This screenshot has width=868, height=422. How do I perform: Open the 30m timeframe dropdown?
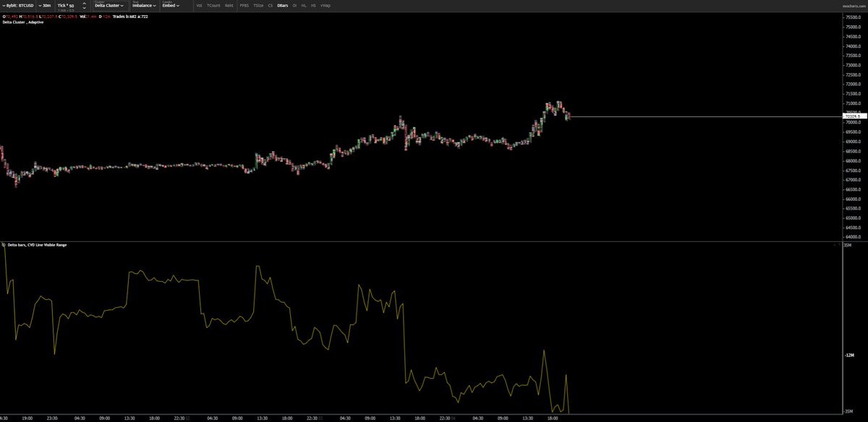pyautogui.click(x=46, y=5)
